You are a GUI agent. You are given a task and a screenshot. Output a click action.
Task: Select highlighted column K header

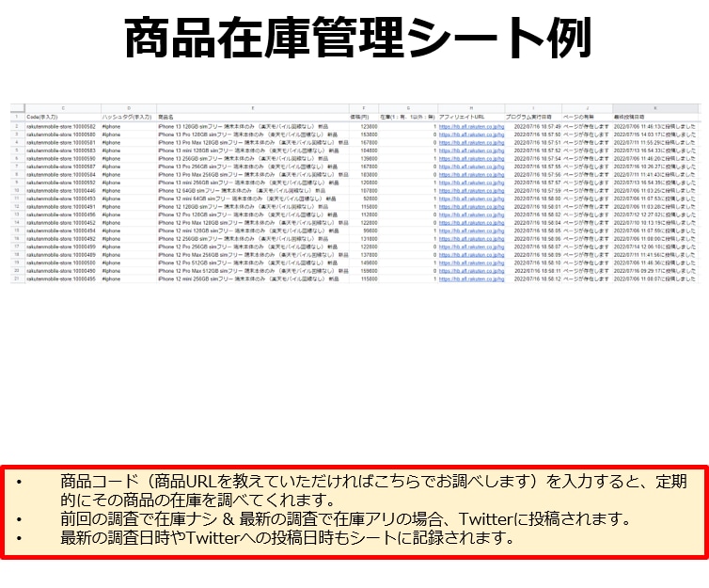pyautogui.click(x=655, y=108)
